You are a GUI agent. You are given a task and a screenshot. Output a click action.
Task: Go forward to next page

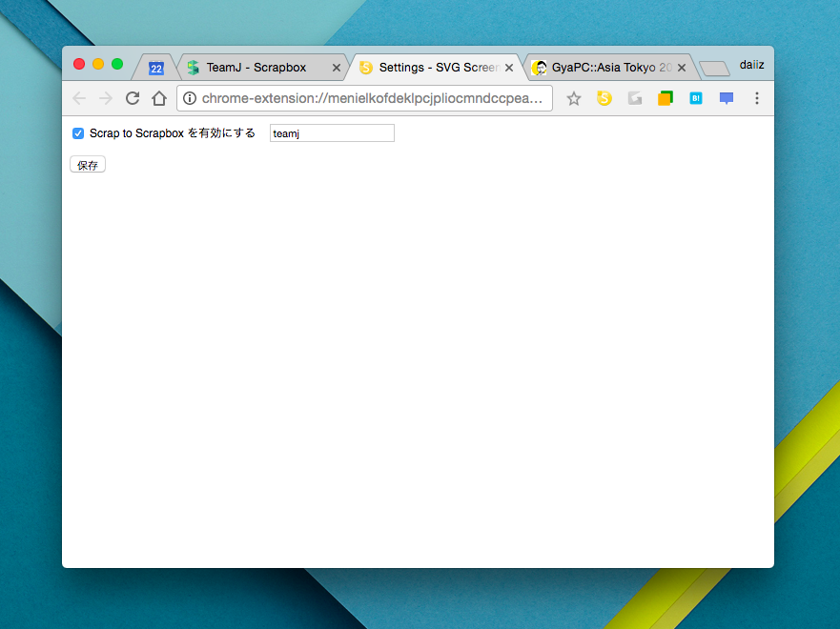tap(106, 98)
